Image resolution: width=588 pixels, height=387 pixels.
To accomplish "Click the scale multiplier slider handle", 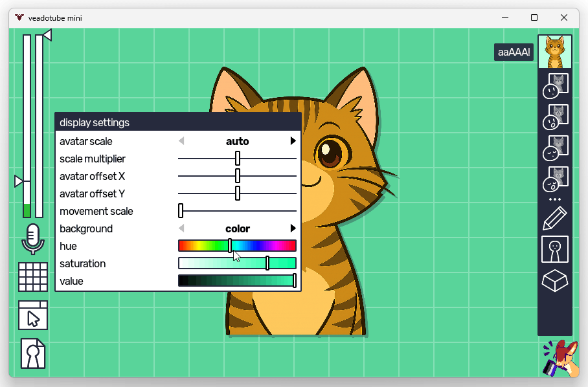I will pos(238,159).
